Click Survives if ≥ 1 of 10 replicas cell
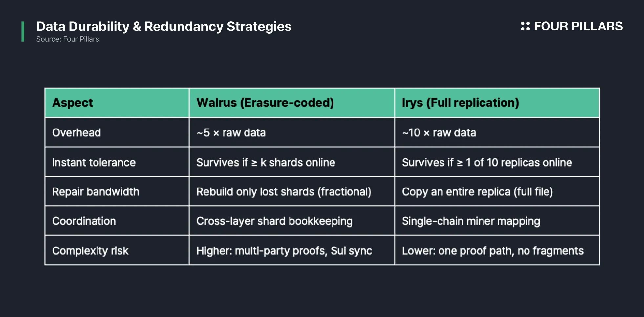Screen dimensions: 644x317 (497, 162)
